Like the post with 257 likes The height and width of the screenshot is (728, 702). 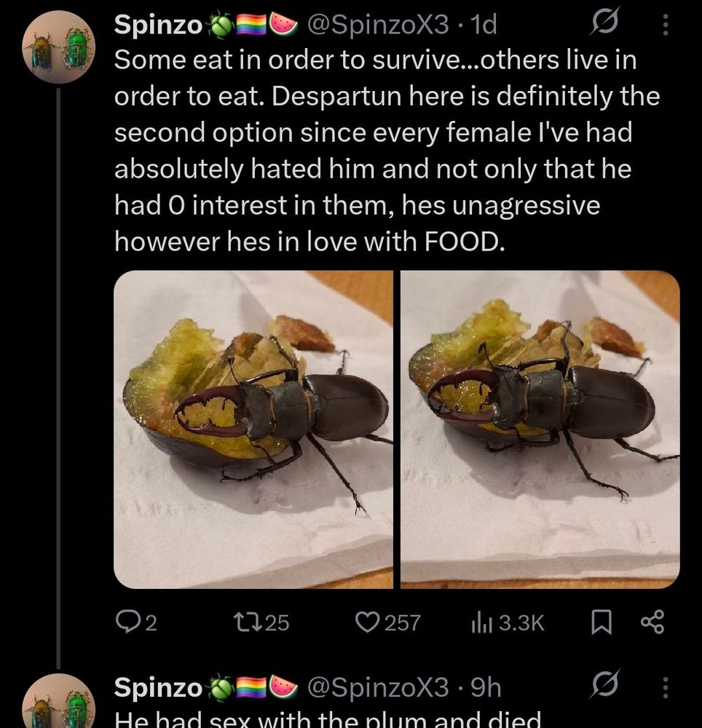(x=387, y=622)
